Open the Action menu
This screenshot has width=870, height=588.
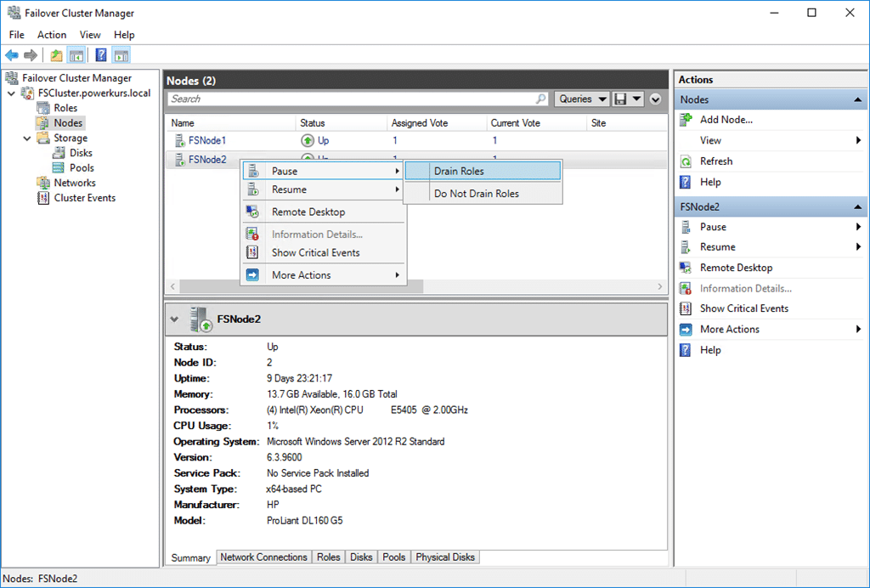coord(52,34)
